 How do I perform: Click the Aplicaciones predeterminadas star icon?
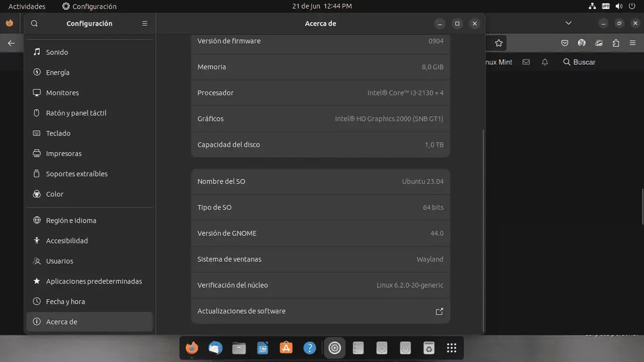37,281
